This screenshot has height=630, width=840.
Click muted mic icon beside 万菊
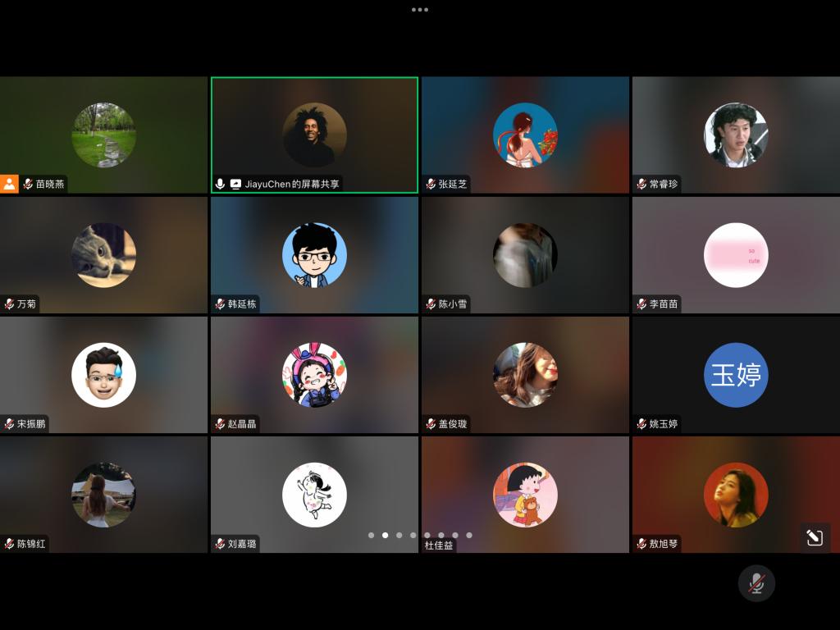(9, 304)
